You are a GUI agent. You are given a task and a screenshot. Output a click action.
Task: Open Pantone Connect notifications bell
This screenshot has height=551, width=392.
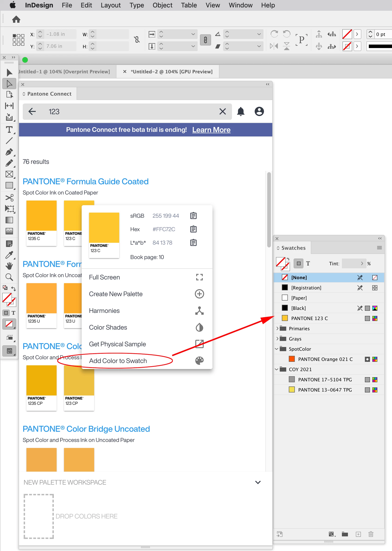[x=241, y=112]
